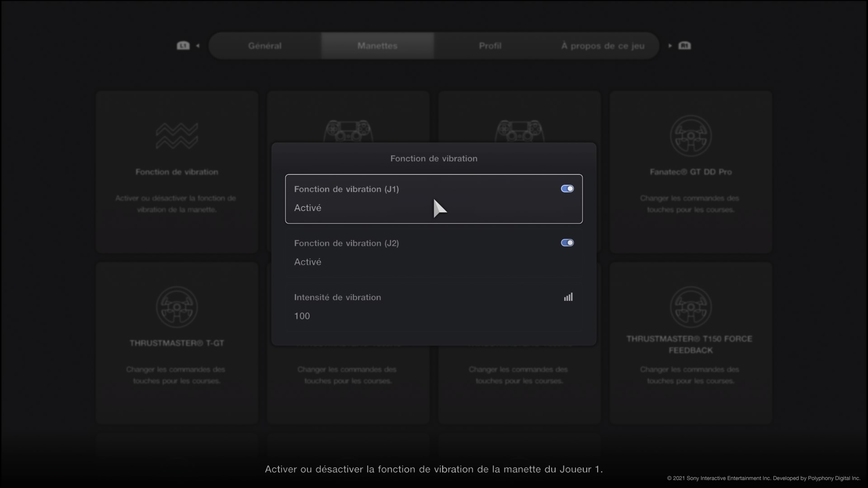Click the vibration intensity bars icon
The image size is (868, 488).
(x=568, y=297)
